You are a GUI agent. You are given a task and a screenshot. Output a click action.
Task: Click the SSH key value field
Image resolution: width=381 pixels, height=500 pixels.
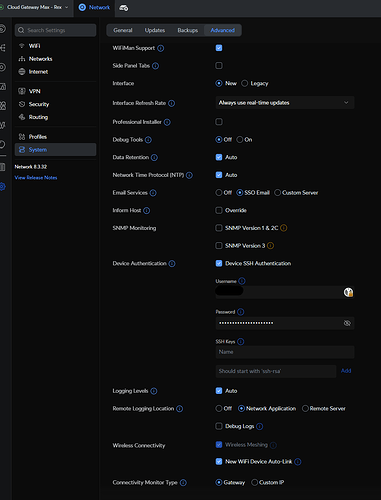click(x=276, y=371)
